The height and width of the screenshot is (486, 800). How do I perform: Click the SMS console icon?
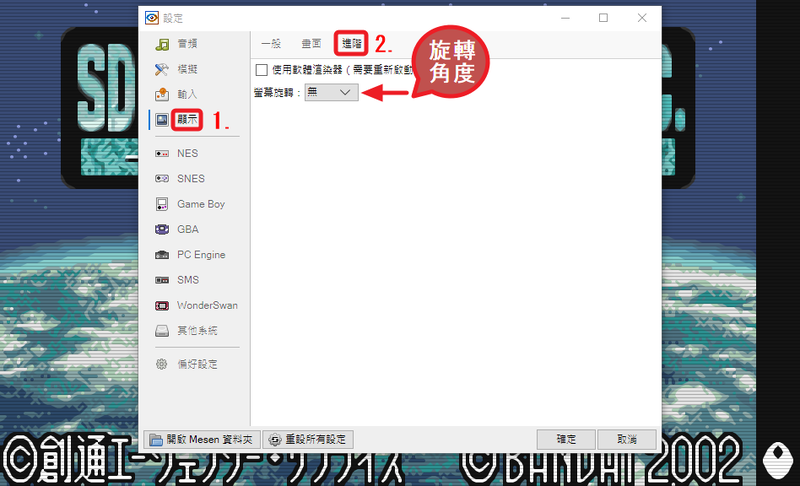162,280
